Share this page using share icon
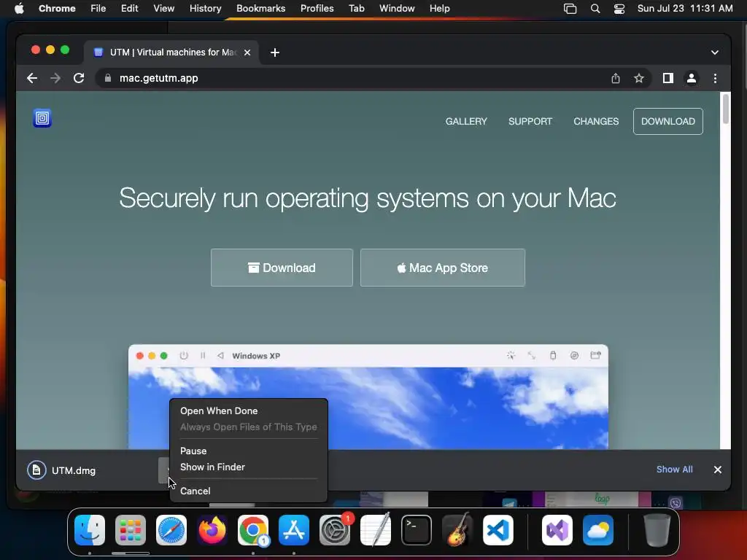 [x=616, y=78]
